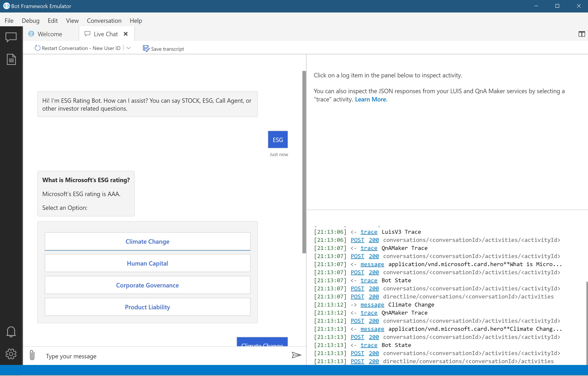This screenshot has height=376, width=588.
Task: Click the chat panel vertical scrollbar
Action: coord(304,162)
